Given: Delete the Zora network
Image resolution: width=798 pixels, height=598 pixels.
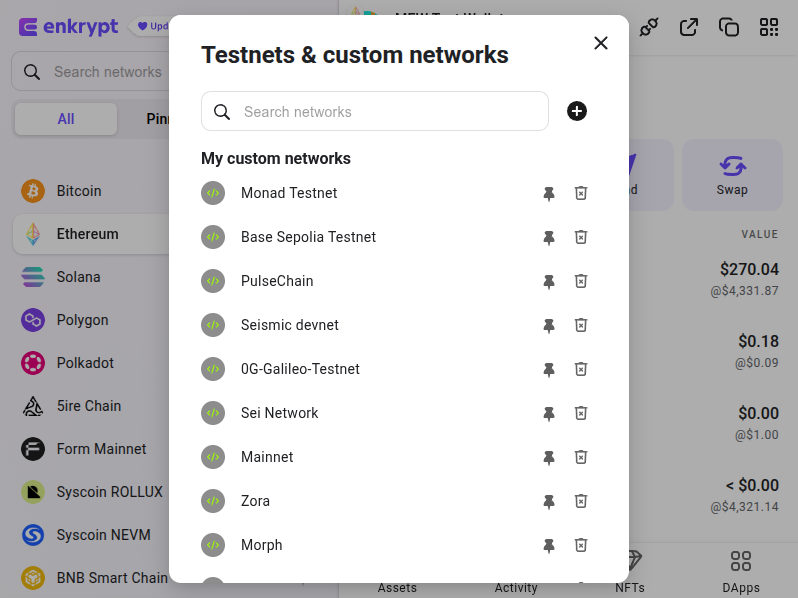Looking at the screenshot, I should (x=581, y=501).
